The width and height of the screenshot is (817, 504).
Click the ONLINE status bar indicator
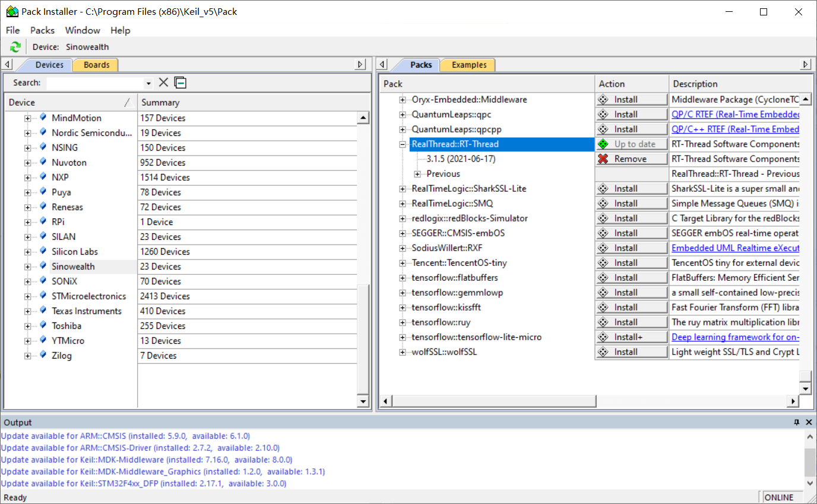click(782, 497)
